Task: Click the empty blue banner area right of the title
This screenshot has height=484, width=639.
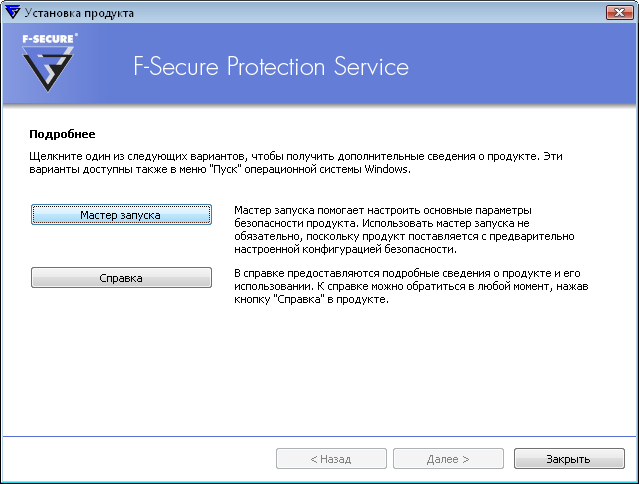Action: [530, 68]
